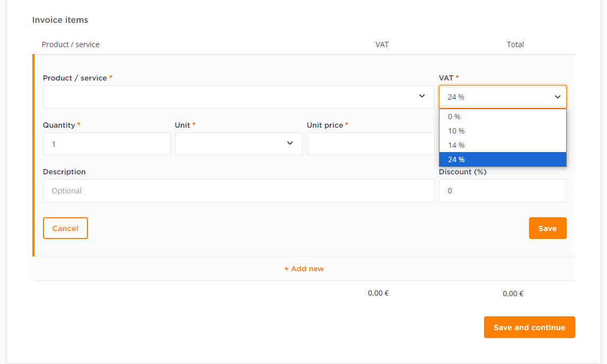This screenshot has width=607, height=364.
Task: Click the Quantity input field
Action: (107, 144)
